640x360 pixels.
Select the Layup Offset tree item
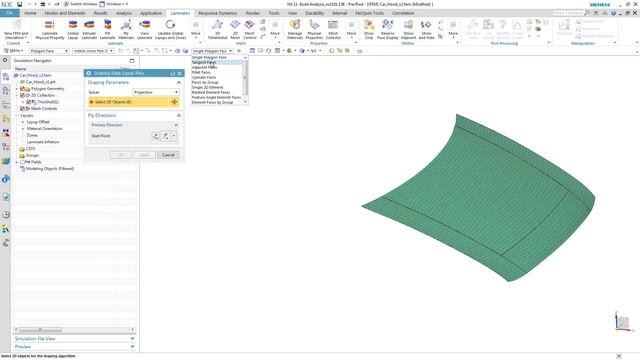click(x=38, y=122)
